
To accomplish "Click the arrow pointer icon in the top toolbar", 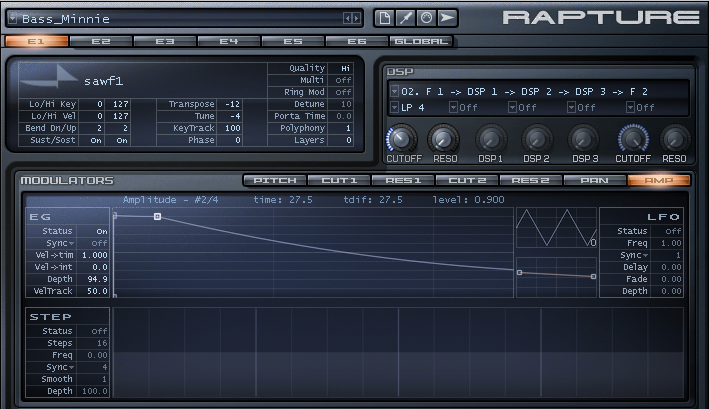I will [447, 18].
